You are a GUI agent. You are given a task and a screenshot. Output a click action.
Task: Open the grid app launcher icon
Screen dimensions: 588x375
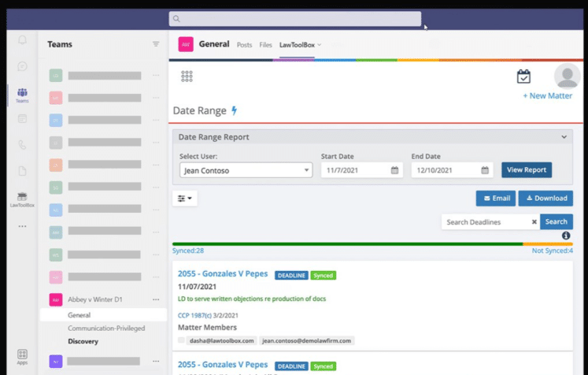[187, 76]
